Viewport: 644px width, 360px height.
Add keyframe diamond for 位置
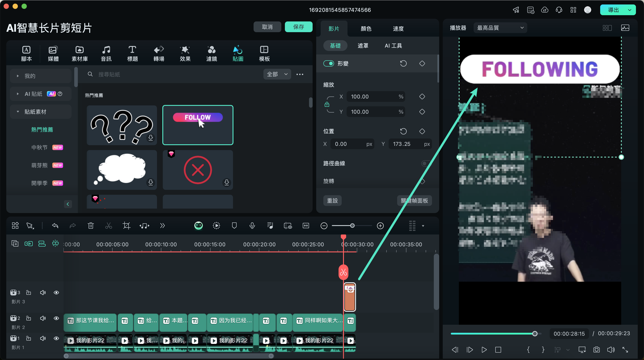[x=422, y=131]
